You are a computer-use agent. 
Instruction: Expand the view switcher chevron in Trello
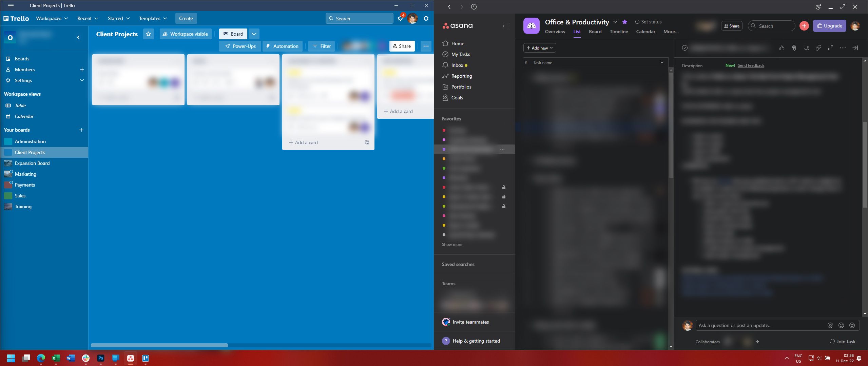coord(254,34)
